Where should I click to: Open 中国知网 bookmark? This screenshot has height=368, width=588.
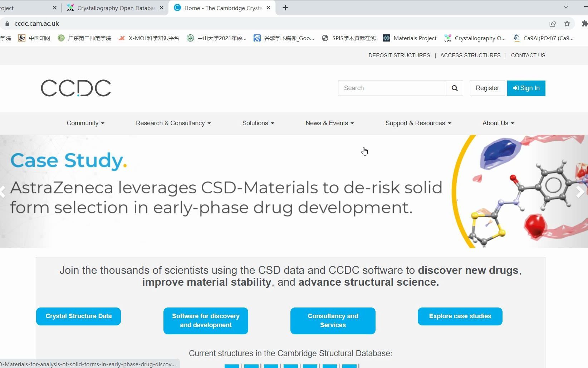(34, 38)
